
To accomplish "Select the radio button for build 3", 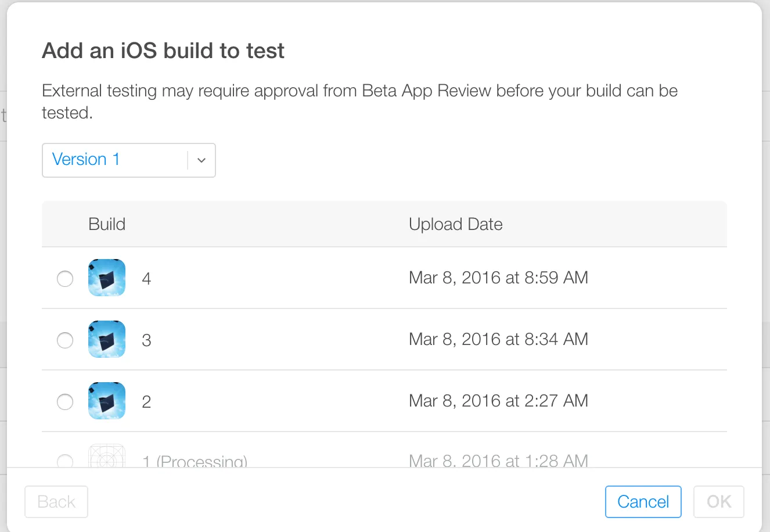I will tap(65, 340).
